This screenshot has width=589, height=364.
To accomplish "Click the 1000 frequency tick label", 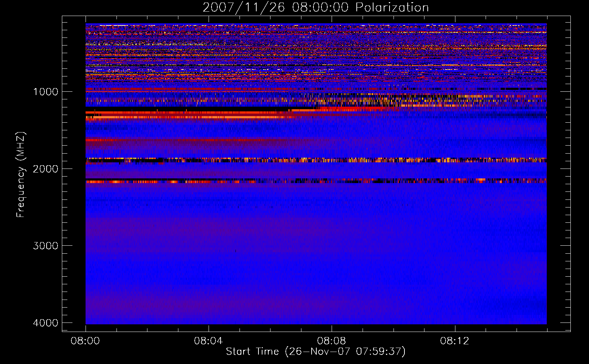I will pyautogui.click(x=46, y=91).
